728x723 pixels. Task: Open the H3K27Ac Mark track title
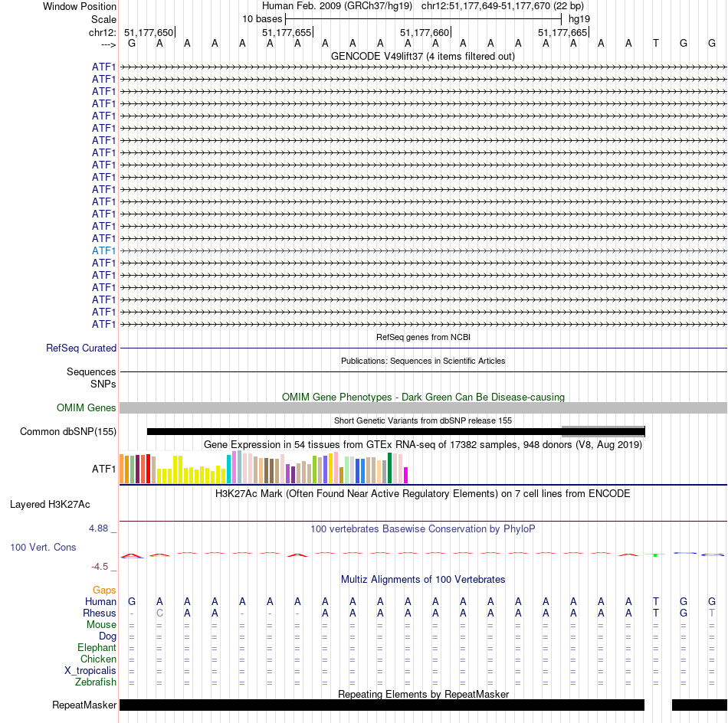(x=423, y=494)
